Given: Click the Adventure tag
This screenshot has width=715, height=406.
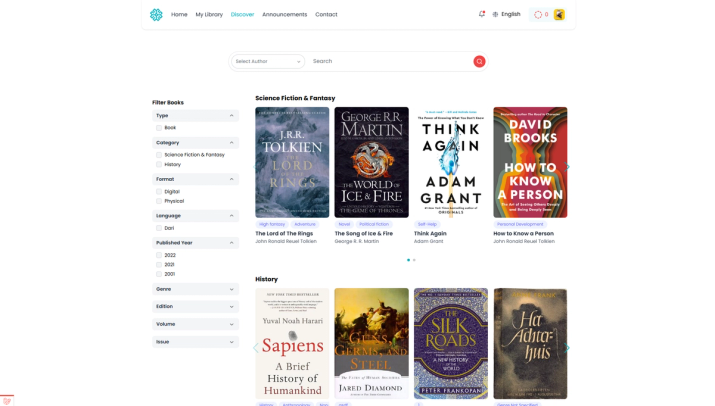Looking at the screenshot, I should click(x=305, y=224).
